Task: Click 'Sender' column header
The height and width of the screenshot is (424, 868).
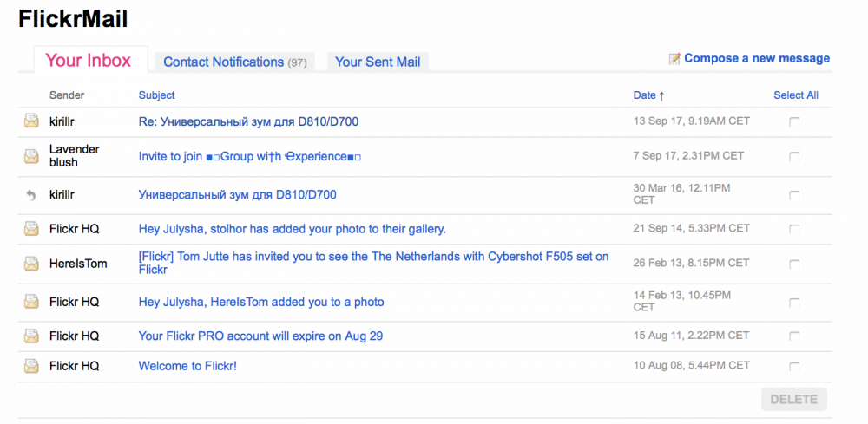Action: point(67,95)
